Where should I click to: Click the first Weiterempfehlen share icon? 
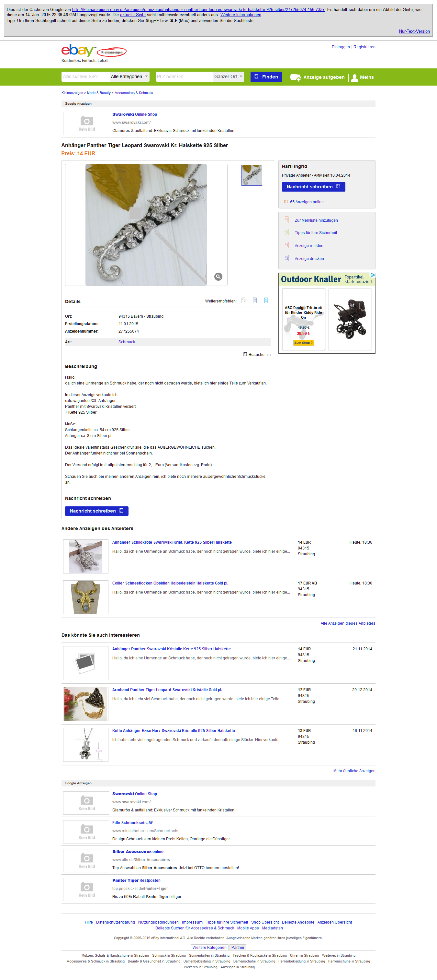coord(243,301)
